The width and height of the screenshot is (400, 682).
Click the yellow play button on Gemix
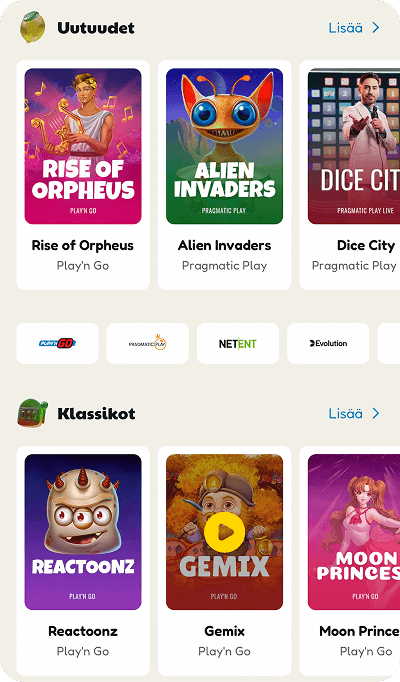tap(224, 532)
